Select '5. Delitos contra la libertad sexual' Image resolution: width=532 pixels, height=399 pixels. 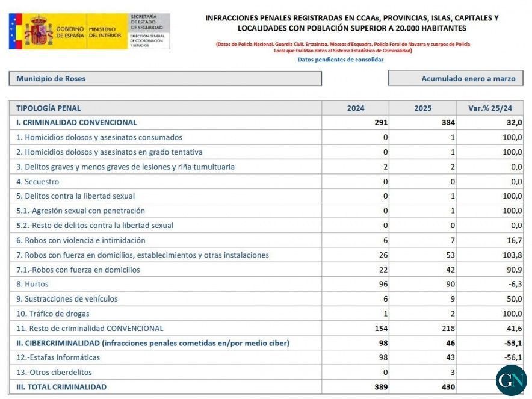[75, 196]
